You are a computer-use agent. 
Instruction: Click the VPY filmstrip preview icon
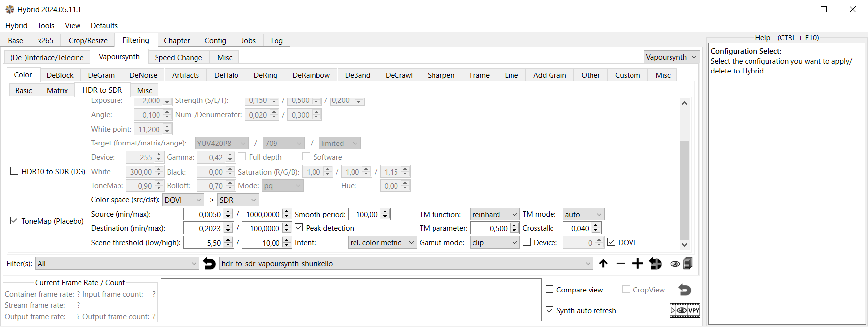[685, 310]
